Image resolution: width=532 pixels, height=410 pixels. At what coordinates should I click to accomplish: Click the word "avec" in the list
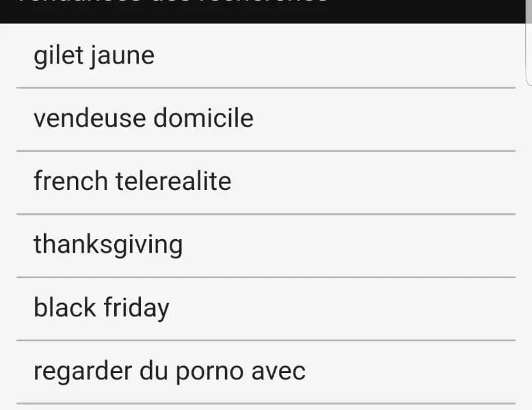pos(278,372)
